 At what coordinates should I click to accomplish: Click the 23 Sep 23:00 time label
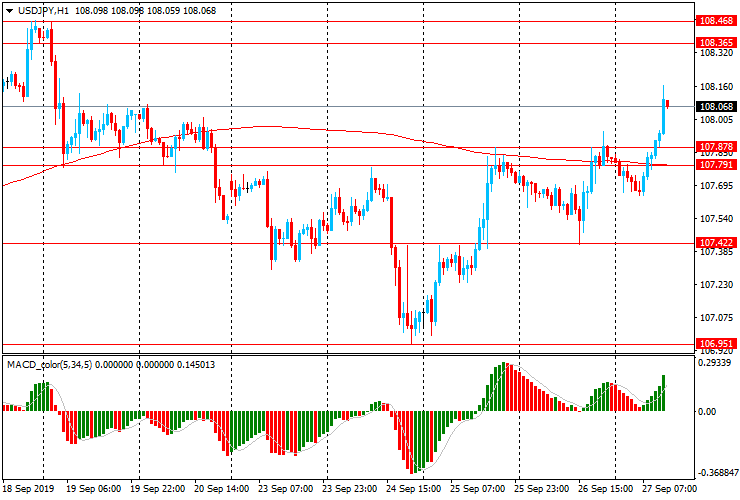pyautogui.click(x=350, y=489)
